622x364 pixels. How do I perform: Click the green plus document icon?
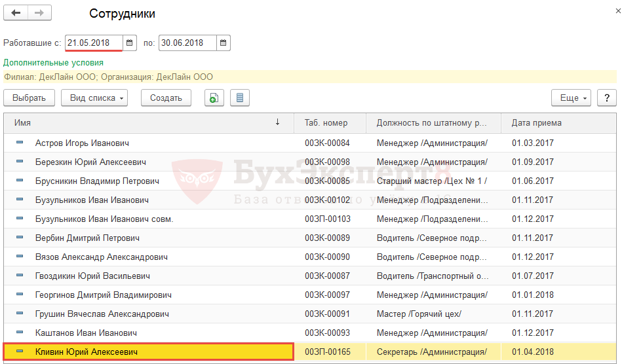(x=214, y=98)
